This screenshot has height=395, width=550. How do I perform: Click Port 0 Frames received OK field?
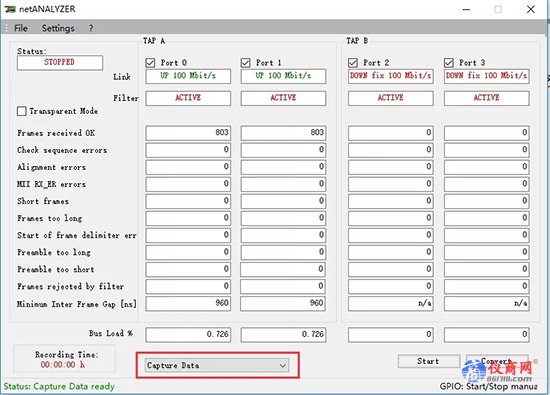click(x=188, y=133)
